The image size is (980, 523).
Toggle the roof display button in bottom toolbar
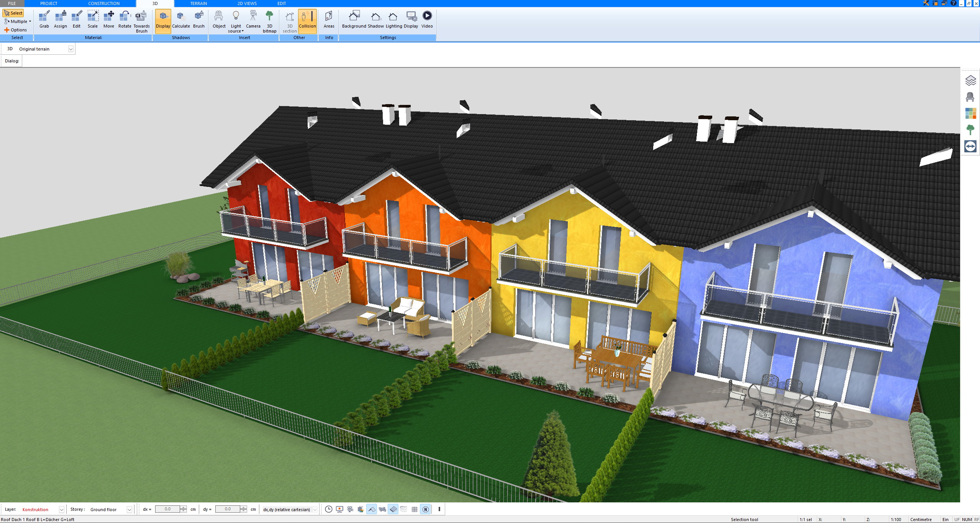[372, 509]
